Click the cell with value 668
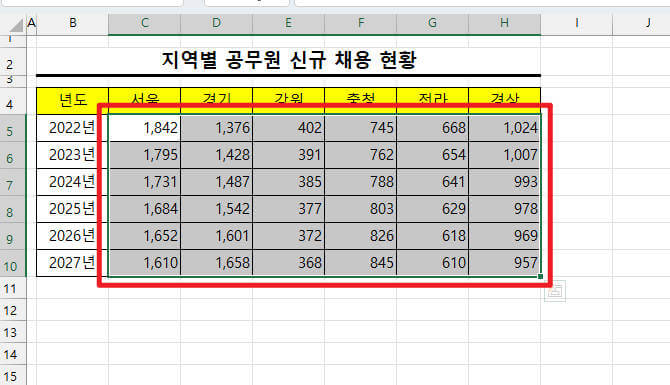 tap(432, 128)
